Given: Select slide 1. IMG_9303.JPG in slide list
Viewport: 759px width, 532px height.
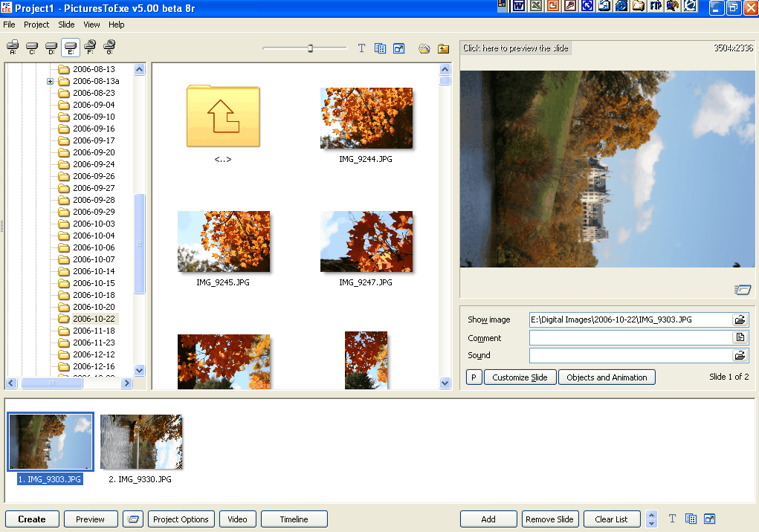Looking at the screenshot, I should click(51, 441).
